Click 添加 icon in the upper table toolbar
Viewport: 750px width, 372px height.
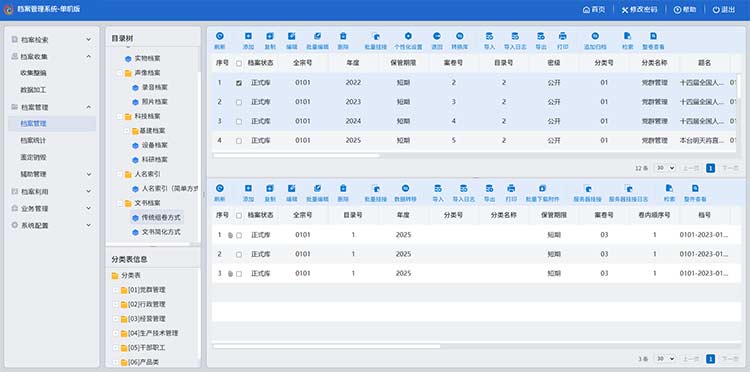coord(248,36)
